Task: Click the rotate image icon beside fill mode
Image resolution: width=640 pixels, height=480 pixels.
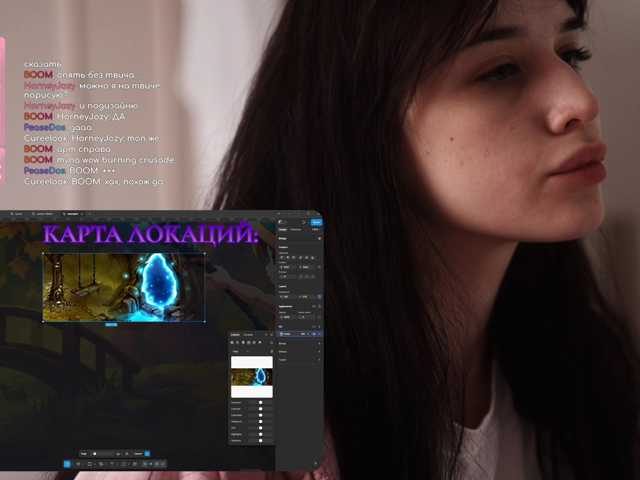Action: (x=272, y=351)
